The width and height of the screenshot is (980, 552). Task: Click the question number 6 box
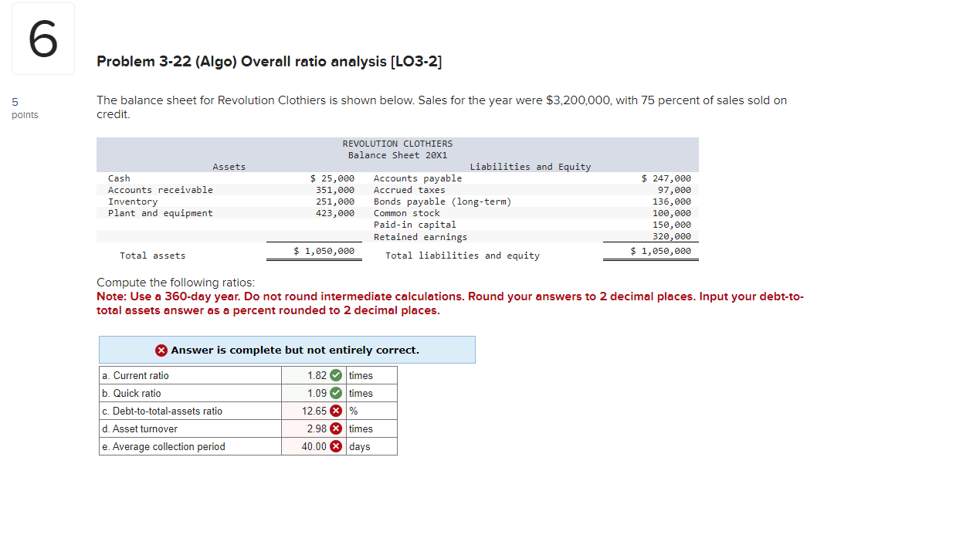coord(43,39)
